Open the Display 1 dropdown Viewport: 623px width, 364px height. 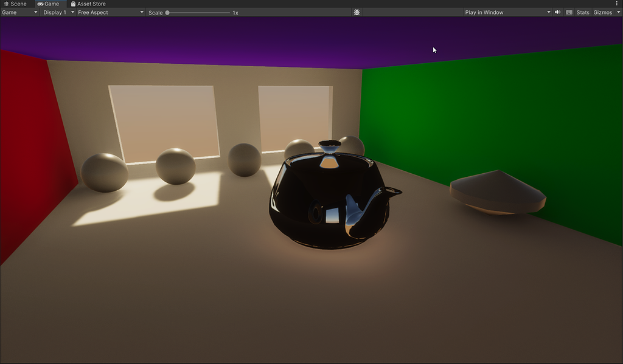[58, 12]
